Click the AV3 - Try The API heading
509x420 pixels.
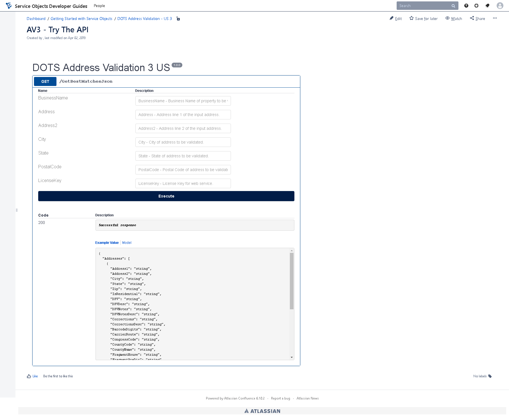point(58,30)
